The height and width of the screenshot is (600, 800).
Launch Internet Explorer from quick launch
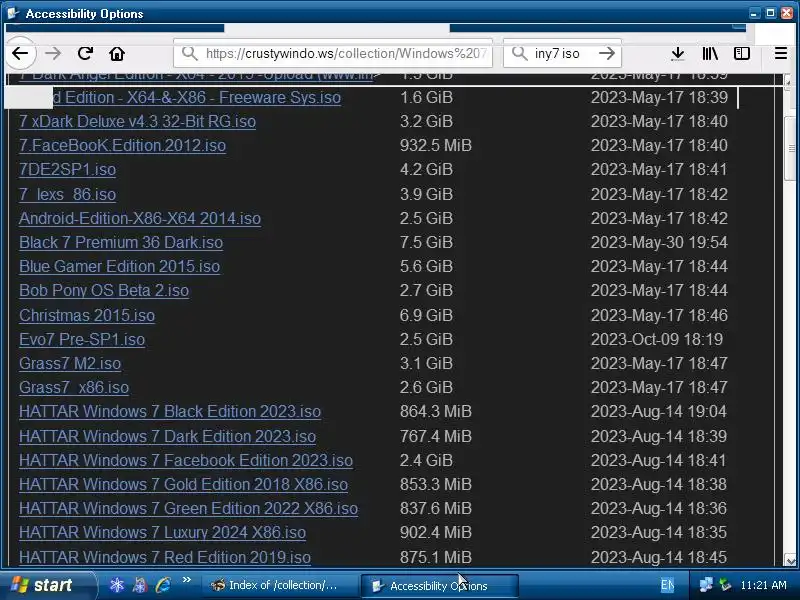coord(163,585)
